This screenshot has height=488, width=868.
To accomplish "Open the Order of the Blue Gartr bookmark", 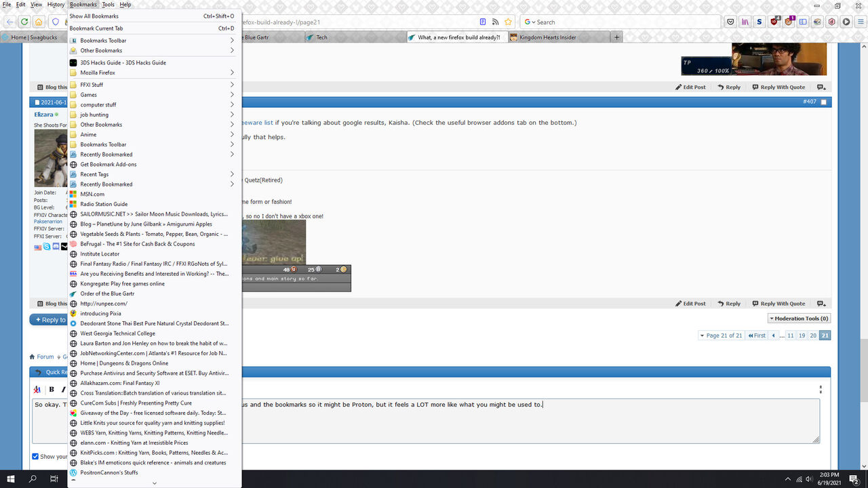I will click(x=155, y=293).
